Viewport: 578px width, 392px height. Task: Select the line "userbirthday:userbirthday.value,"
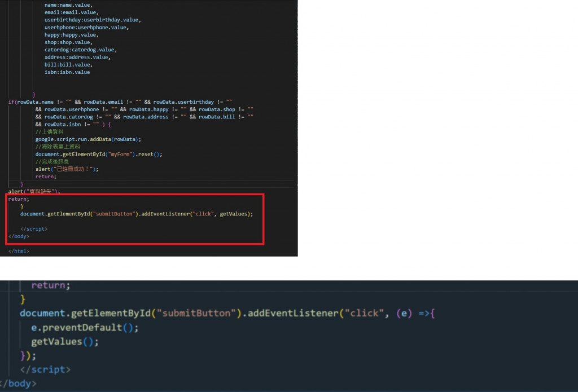tap(93, 20)
